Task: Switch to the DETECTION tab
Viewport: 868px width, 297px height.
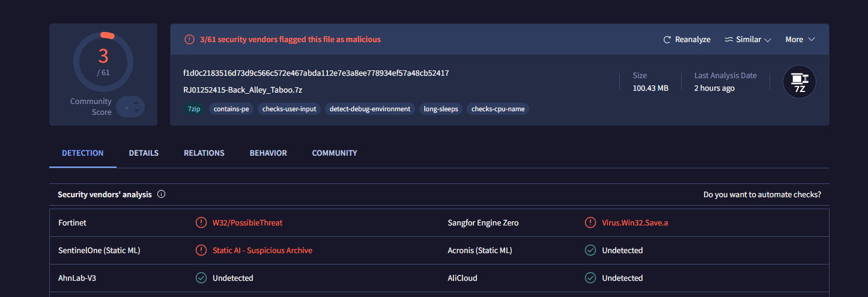Action: pos(83,153)
